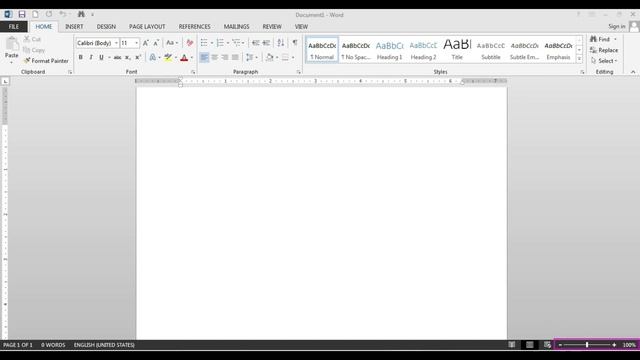Open the Select dropdown in Editing
The image size is (640, 360).
click(604, 61)
